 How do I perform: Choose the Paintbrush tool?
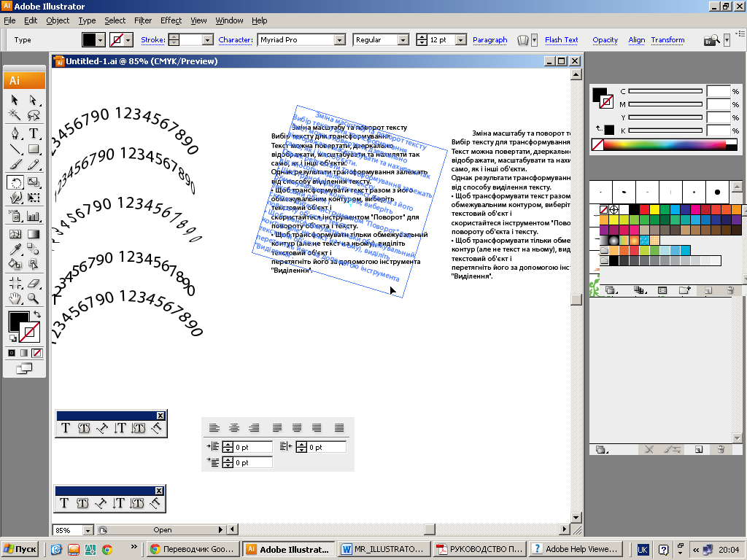(15, 165)
